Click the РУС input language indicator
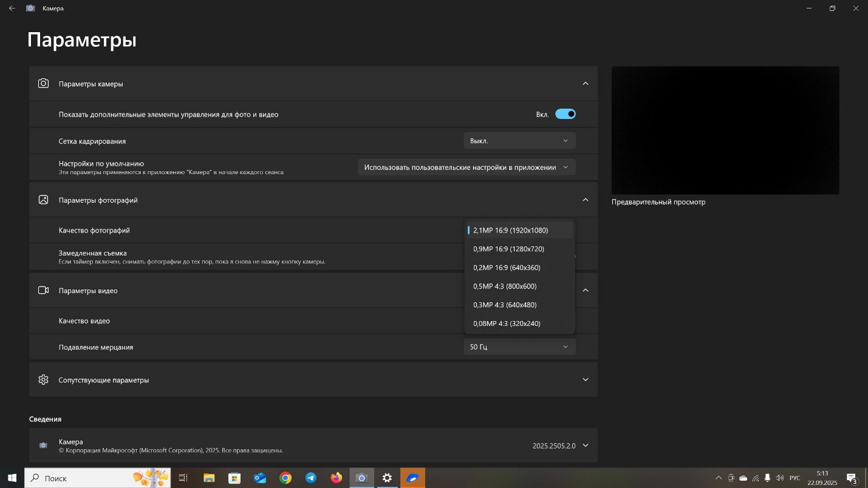 (795, 478)
